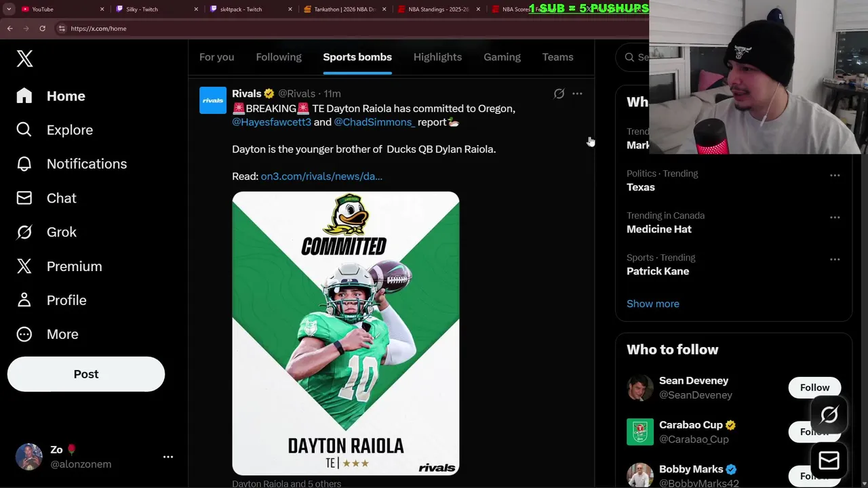Close the Tankathon browser tab
The image size is (868, 488).
[384, 9]
